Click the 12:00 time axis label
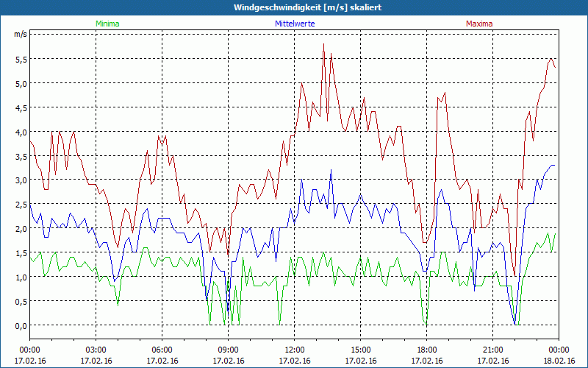 pos(295,350)
